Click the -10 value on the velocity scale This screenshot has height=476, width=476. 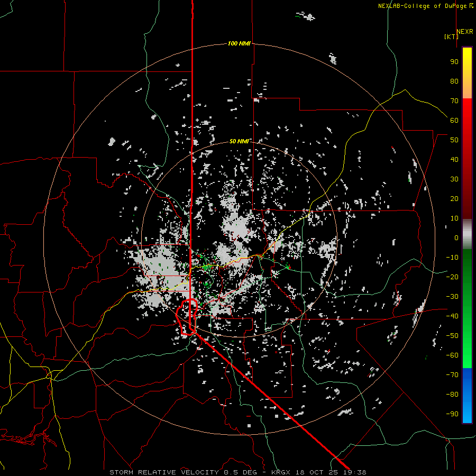point(452,258)
